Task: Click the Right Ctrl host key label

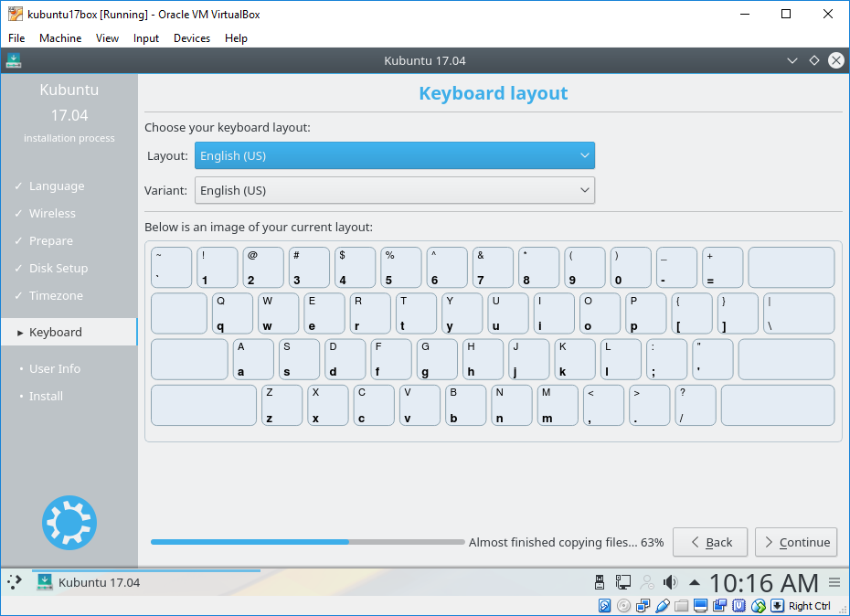Action: tap(810, 606)
